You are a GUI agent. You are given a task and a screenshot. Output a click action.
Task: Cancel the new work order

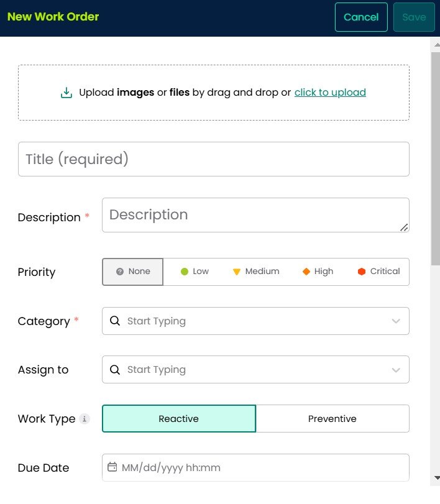point(361,17)
